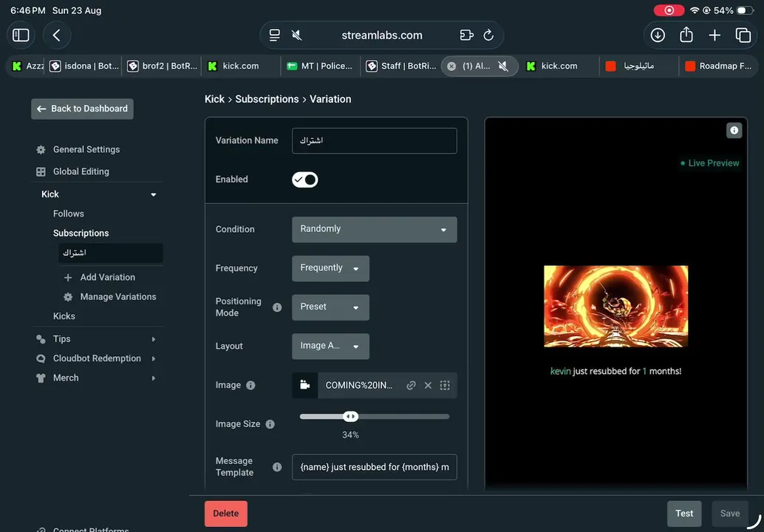Open the Frequency dropdown

click(x=330, y=268)
